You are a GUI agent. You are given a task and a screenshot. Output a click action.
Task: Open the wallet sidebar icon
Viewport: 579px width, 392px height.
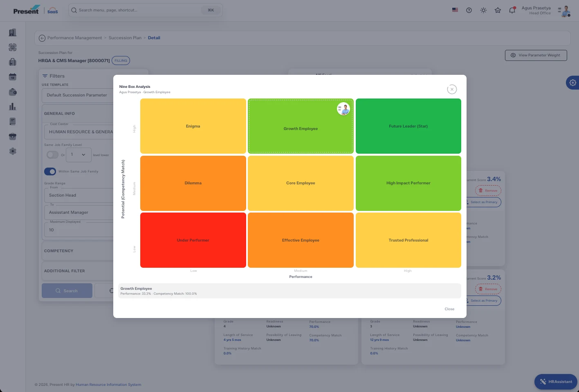(13, 92)
